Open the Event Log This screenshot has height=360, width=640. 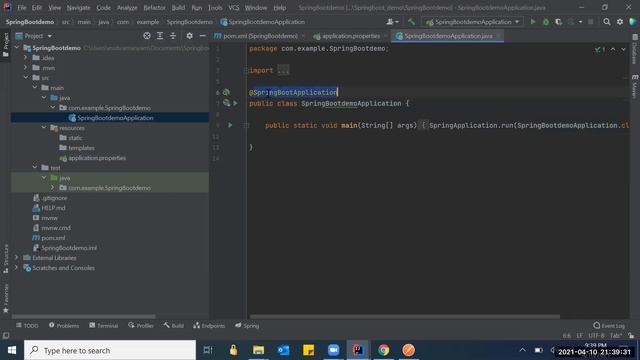click(x=609, y=325)
